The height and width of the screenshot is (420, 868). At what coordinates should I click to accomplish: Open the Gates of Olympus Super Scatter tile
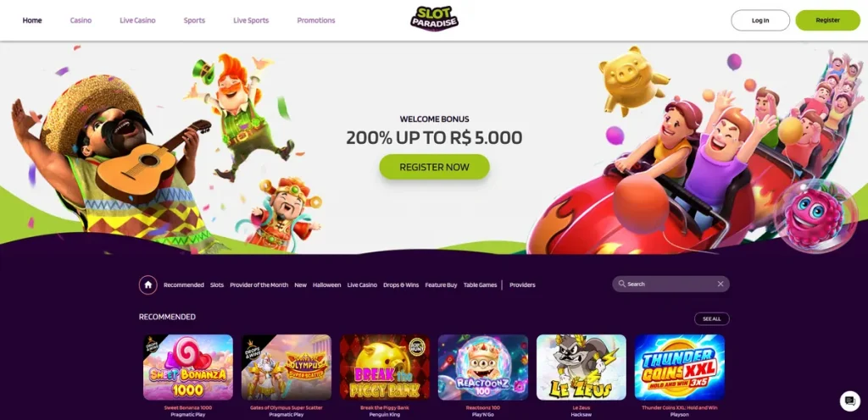tap(287, 367)
